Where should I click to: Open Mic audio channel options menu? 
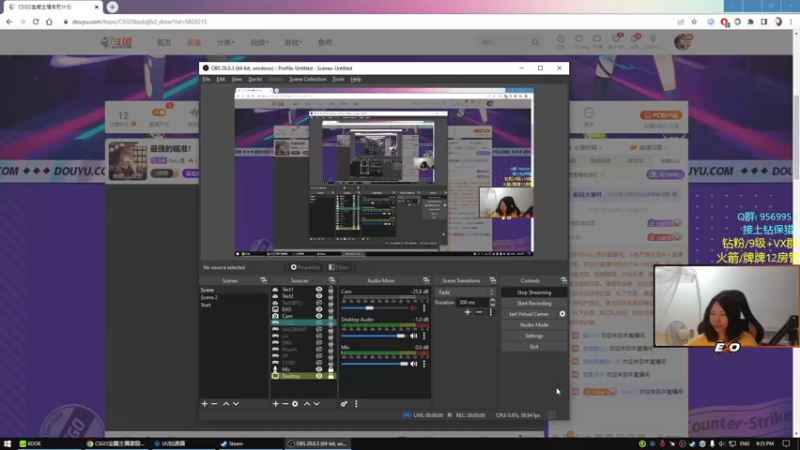[x=424, y=364]
